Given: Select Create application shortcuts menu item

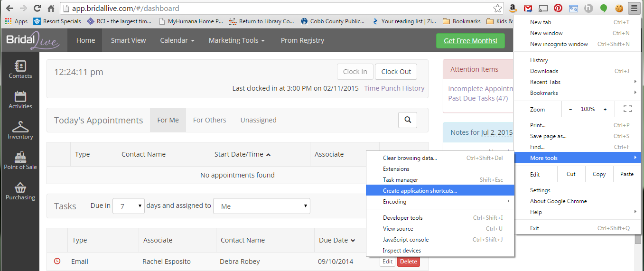Looking at the screenshot, I should 440,191.
